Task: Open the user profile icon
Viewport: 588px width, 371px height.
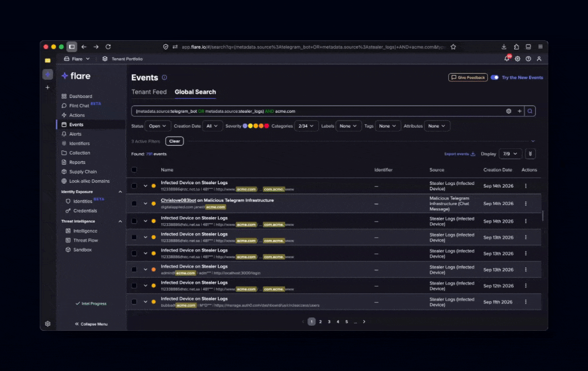Action: pos(539,59)
